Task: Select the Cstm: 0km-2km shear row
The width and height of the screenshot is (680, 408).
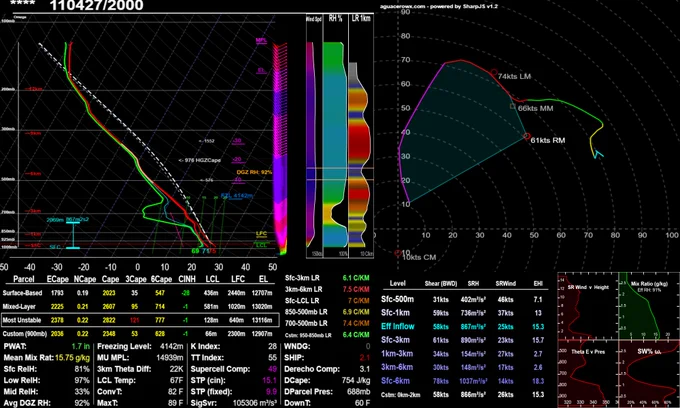Action: (463, 395)
